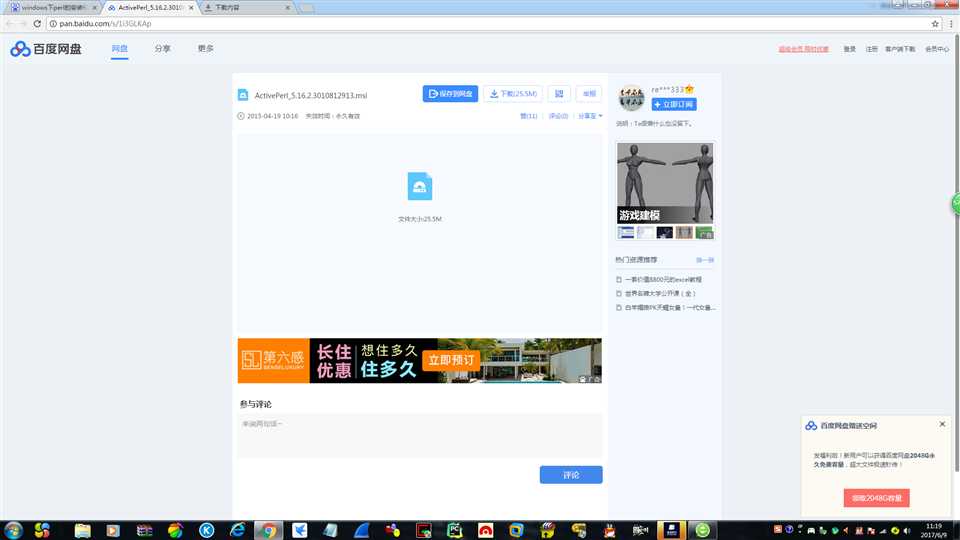Open the third recommended resource about 白羊座

670,307
